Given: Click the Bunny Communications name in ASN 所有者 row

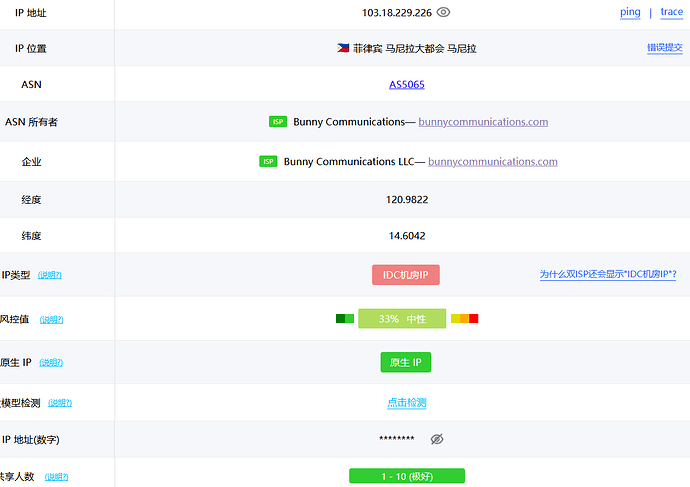Looking at the screenshot, I should click(x=349, y=122).
